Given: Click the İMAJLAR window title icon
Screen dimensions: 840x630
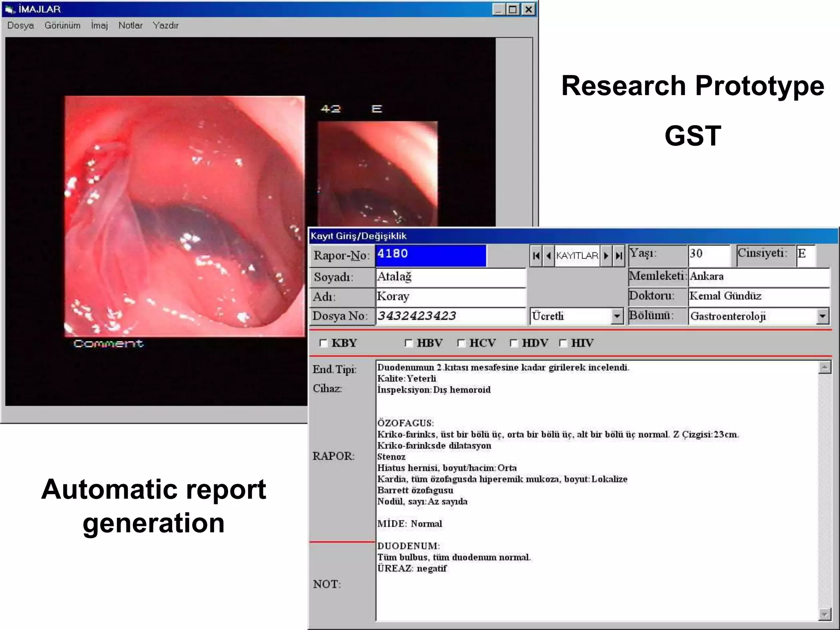Looking at the screenshot, I should point(10,9).
